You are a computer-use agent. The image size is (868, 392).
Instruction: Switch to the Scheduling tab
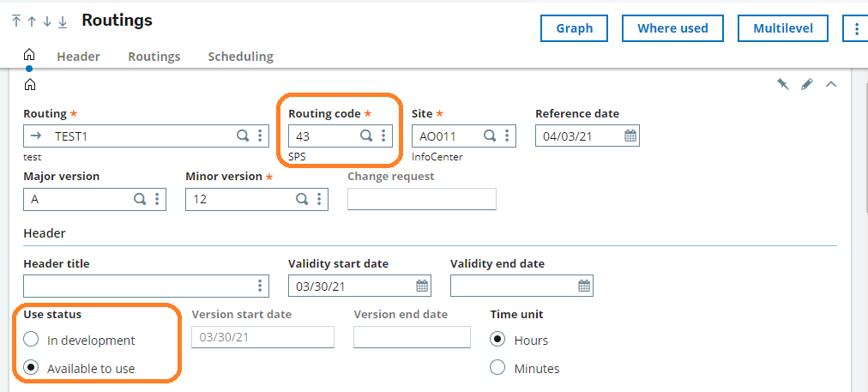click(240, 57)
